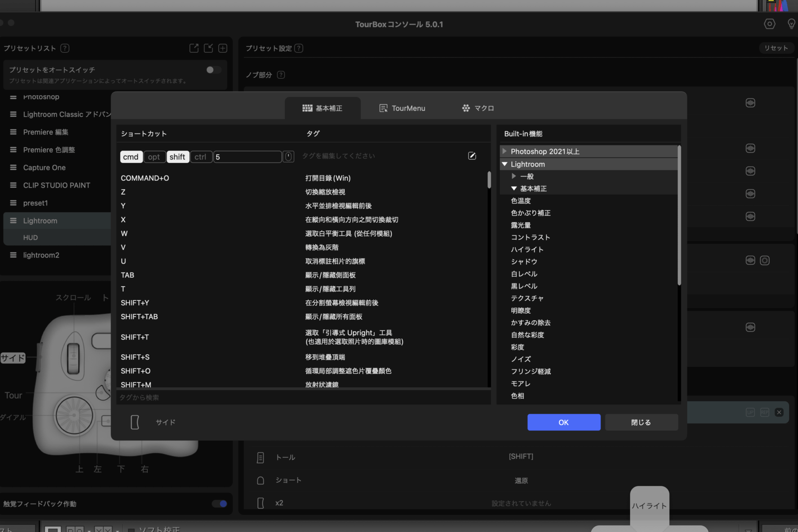Screen dimensions: 798x532
Task: Click the トール button icon
Action: pos(261,458)
